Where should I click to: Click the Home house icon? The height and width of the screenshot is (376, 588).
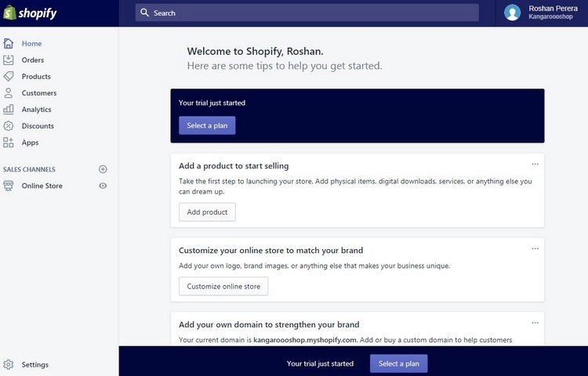tap(9, 43)
